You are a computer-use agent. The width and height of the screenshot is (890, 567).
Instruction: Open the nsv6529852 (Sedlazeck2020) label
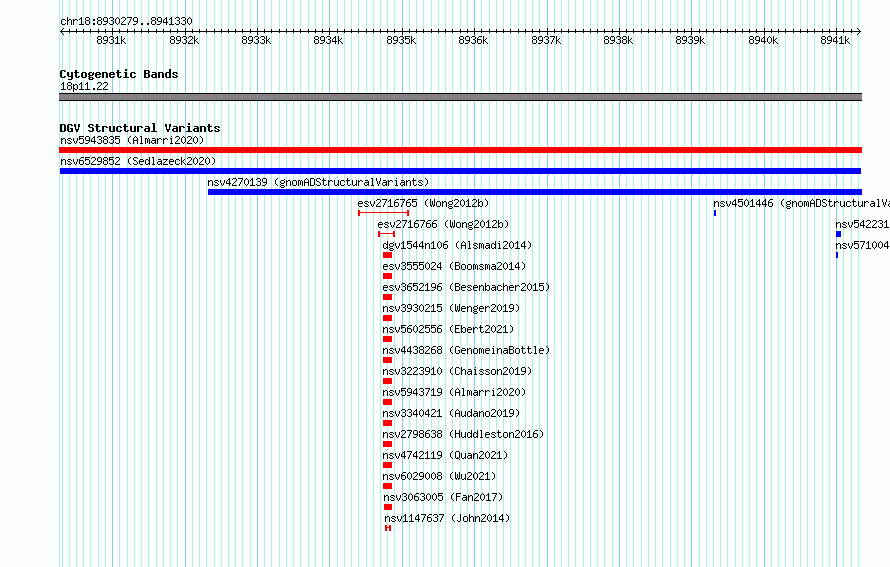(x=138, y=161)
